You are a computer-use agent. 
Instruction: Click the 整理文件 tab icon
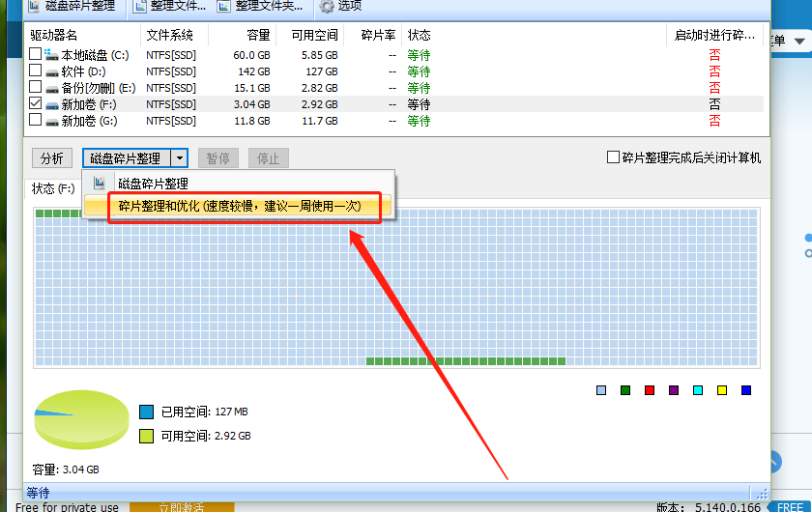[140, 6]
